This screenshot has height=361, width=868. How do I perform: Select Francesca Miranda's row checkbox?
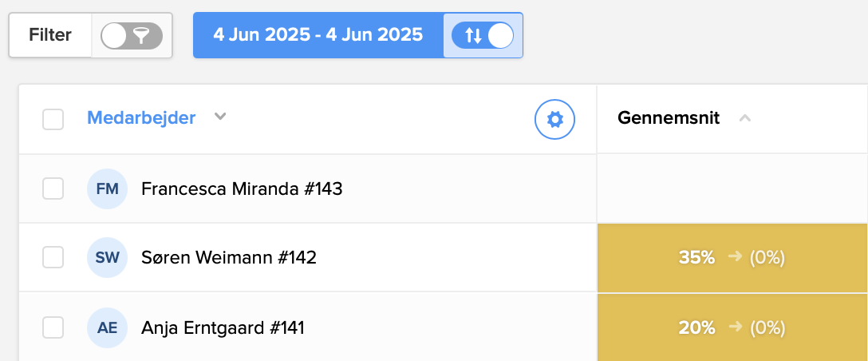(53, 189)
